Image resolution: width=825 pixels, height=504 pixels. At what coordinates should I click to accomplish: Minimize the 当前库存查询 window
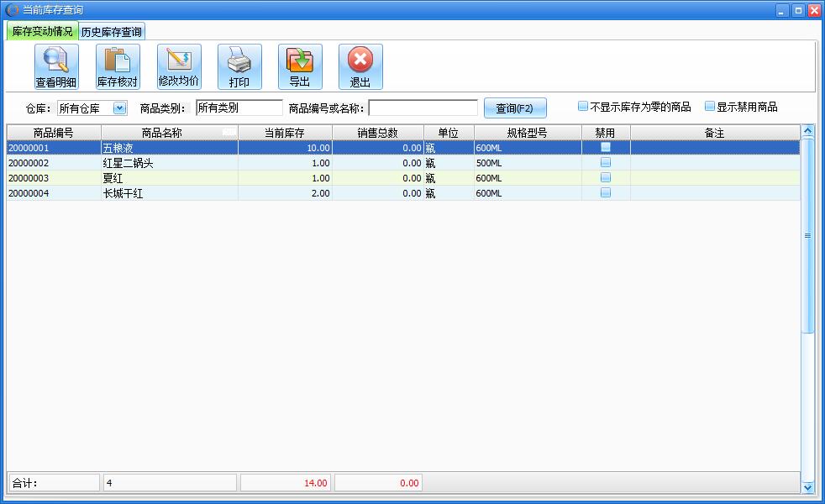[782, 10]
